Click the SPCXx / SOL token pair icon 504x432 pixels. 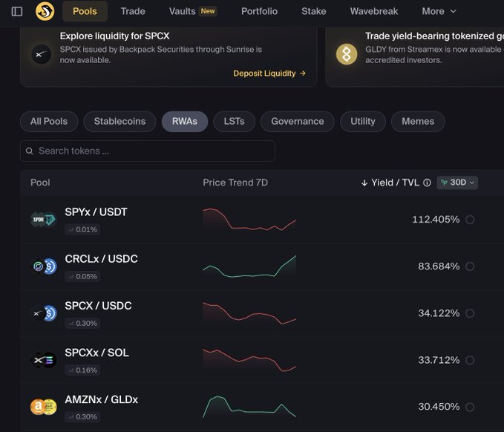click(43, 360)
